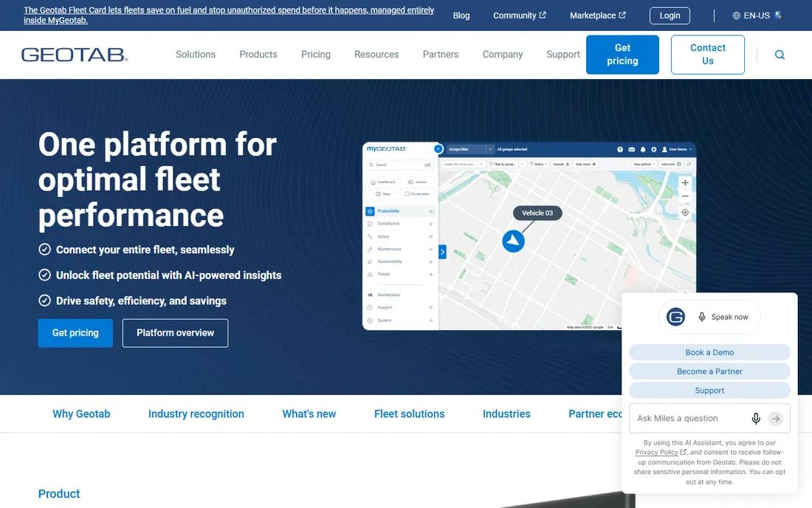
Task: Click the globe icon beside EN-US
Action: pos(736,16)
